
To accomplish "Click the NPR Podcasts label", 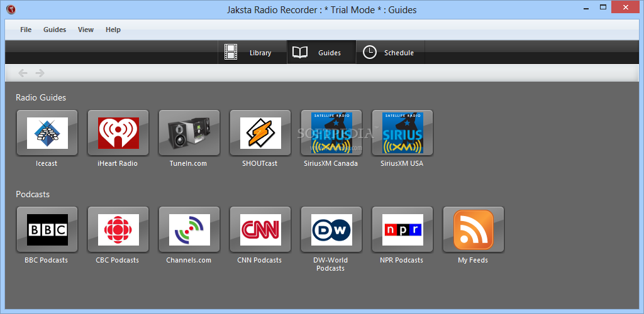I will click(402, 260).
